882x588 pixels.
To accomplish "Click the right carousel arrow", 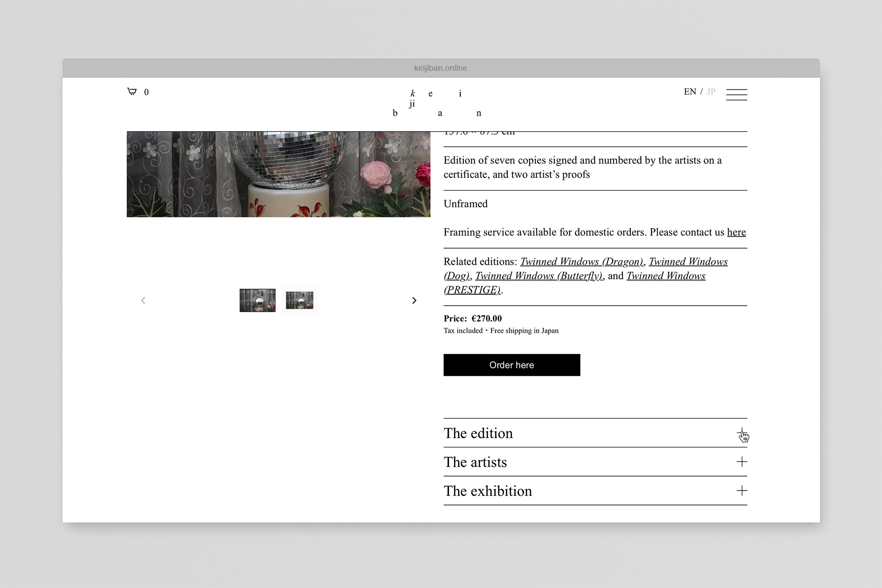I will point(414,300).
